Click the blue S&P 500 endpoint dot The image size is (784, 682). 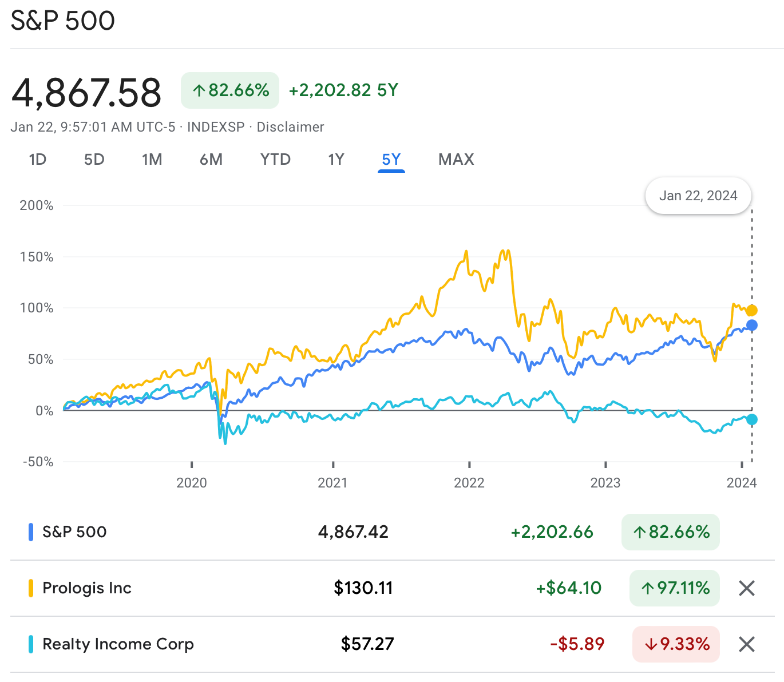coord(752,325)
